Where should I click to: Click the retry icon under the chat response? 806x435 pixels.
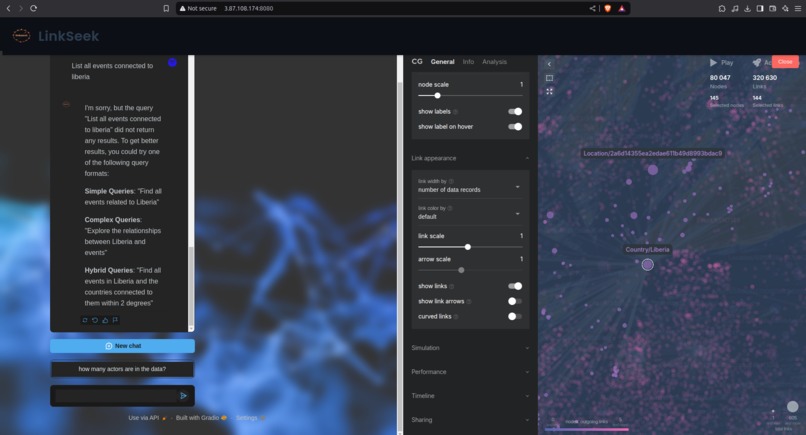(85, 320)
